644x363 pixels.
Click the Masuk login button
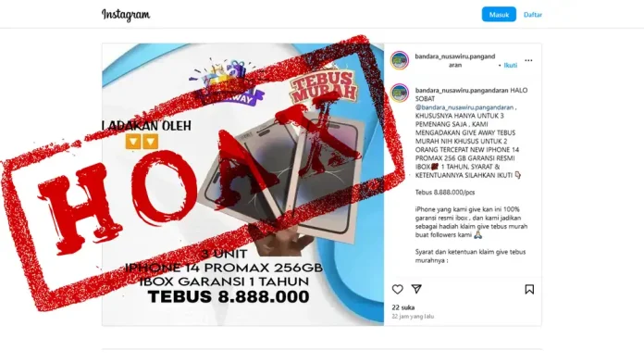tap(499, 15)
